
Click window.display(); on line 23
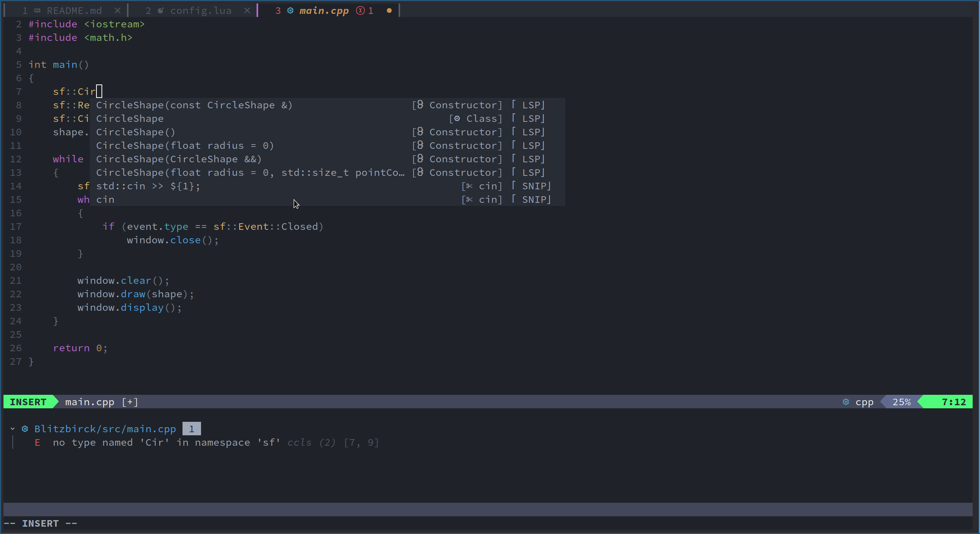(x=130, y=307)
